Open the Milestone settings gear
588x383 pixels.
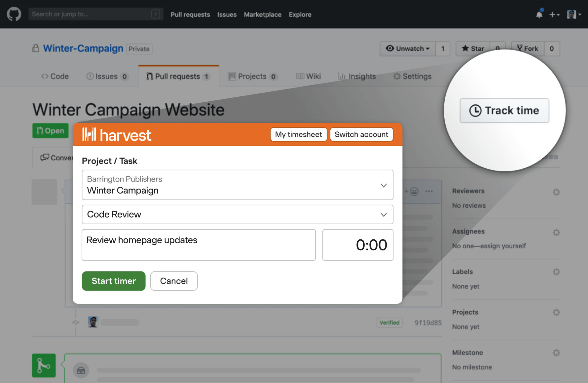point(556,352)
